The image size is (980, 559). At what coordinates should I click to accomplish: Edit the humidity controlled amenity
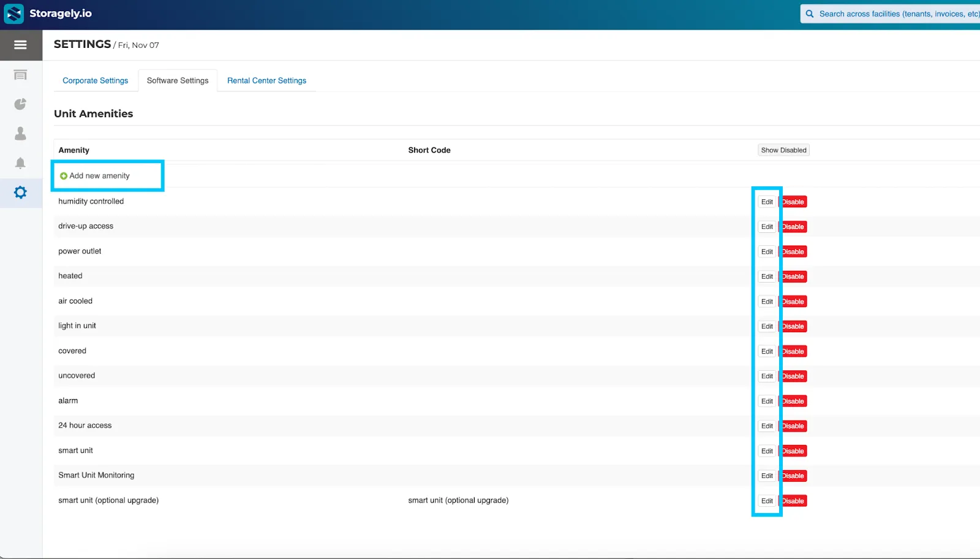click(767, 202)
